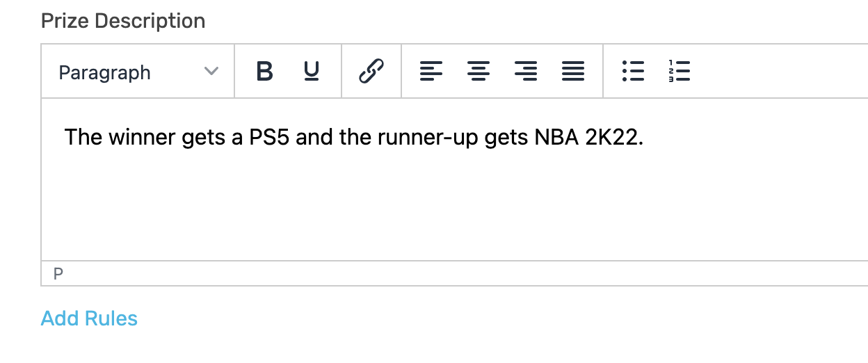868x363 pixels.
Task: Toggle underline formatting
Action: tap(312, 71)
